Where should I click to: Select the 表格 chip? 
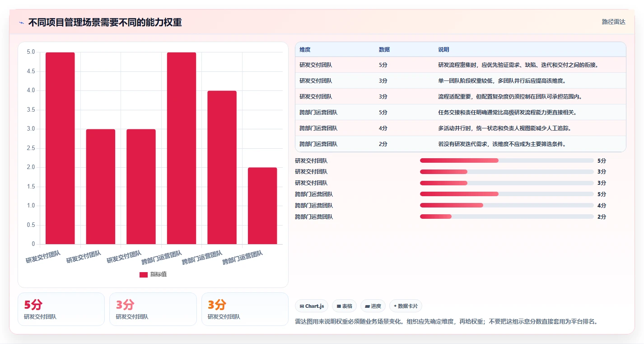(x=344, y=306)
